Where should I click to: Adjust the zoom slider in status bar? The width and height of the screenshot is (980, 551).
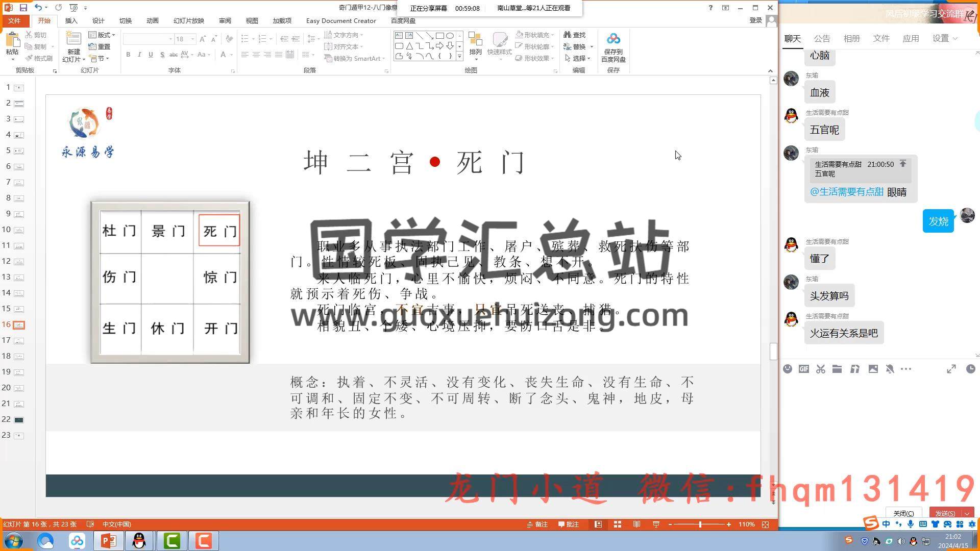[x=700, y=524]
